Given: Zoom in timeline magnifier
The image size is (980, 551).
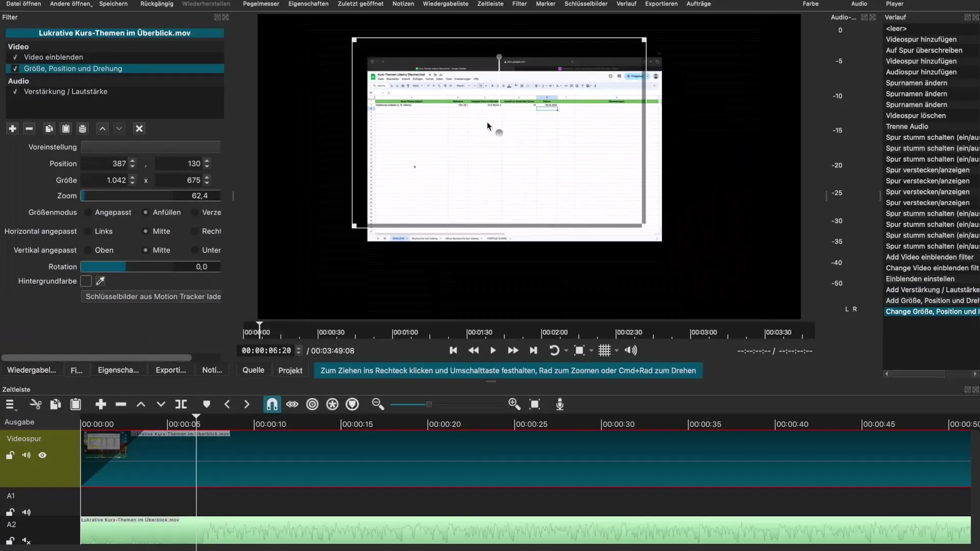Looking at the screenshot, I should [x=514, y=405].
